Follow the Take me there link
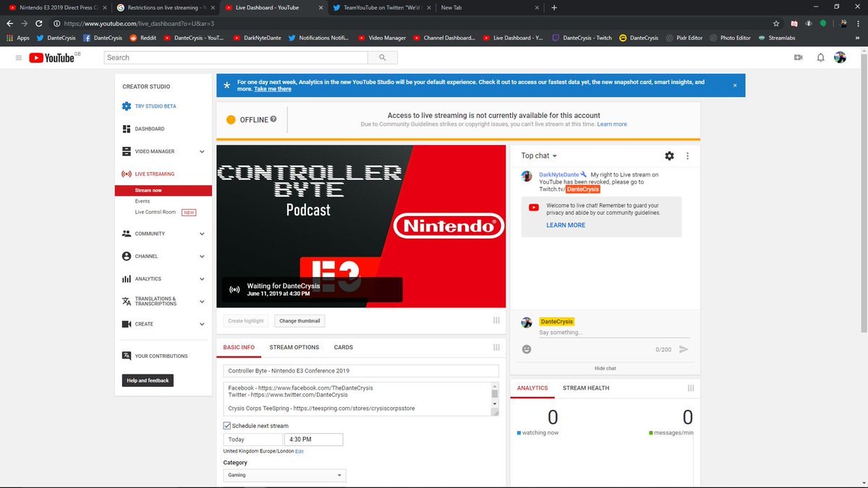 pyautogui.click(x=273, y=89)
